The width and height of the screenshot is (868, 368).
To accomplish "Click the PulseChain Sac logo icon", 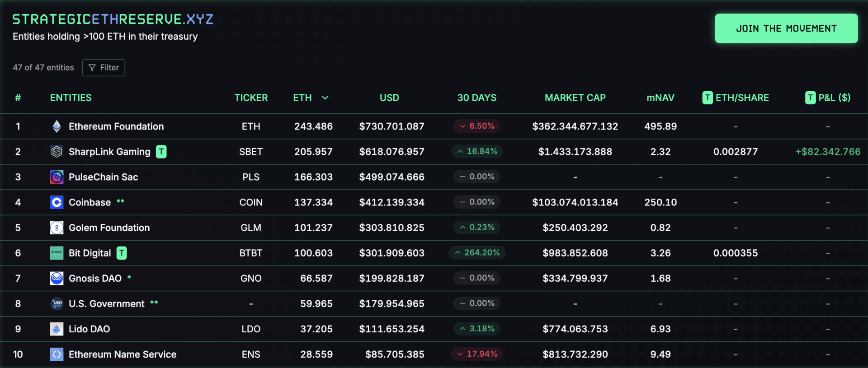I will coord(57,177).
